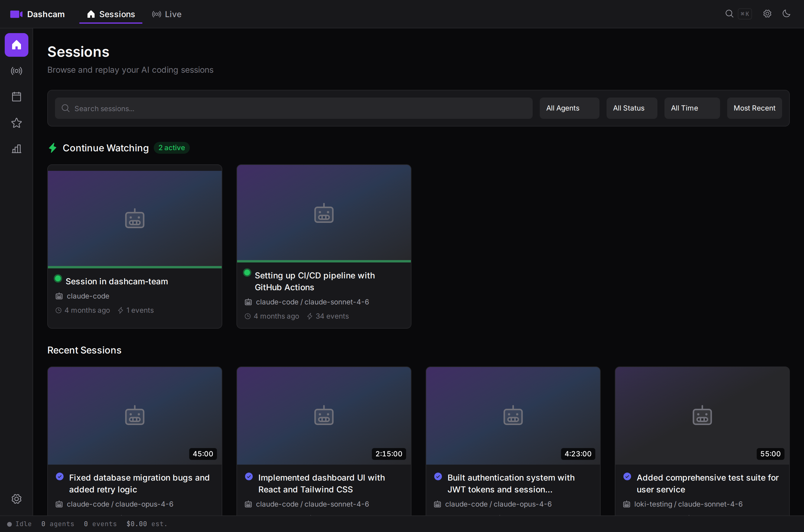Click the Idle status indicator in the status bar
This screenshot has width=804, height=532.
click(20, 524)
